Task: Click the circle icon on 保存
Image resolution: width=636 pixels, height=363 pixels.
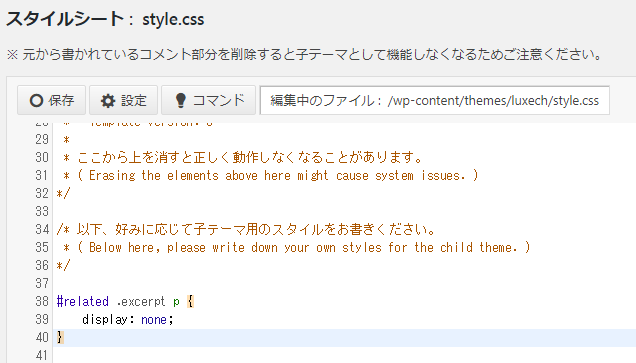Action: coord(36,101)
